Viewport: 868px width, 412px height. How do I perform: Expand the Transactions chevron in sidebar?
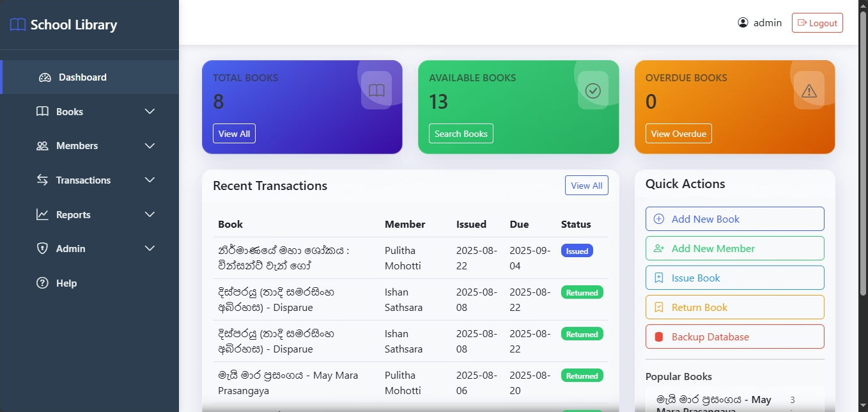point(150,180)
